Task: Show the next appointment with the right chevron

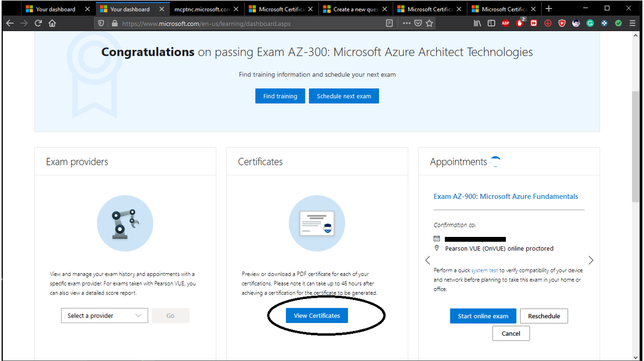Action: [x=591, y=260]
